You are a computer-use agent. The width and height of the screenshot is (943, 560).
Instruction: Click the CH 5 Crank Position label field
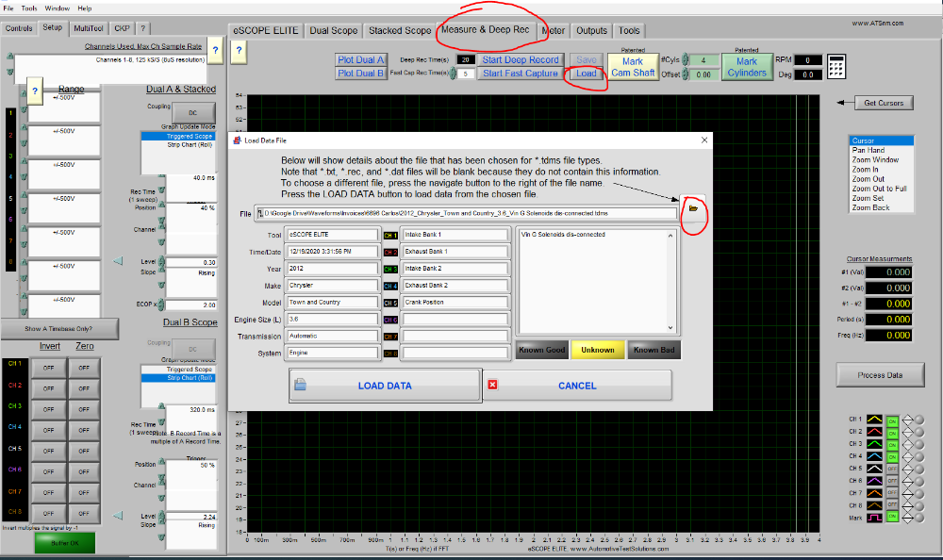[455, 302]
